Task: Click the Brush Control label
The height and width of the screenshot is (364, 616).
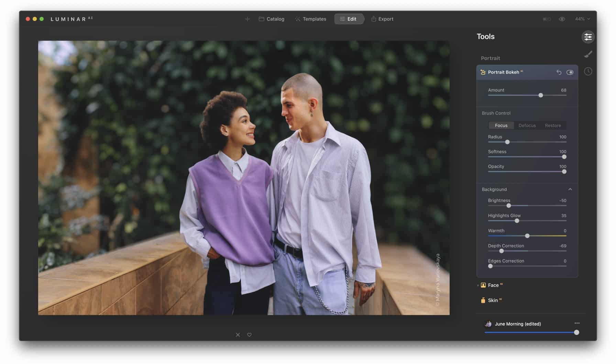Action: [496, 113]
